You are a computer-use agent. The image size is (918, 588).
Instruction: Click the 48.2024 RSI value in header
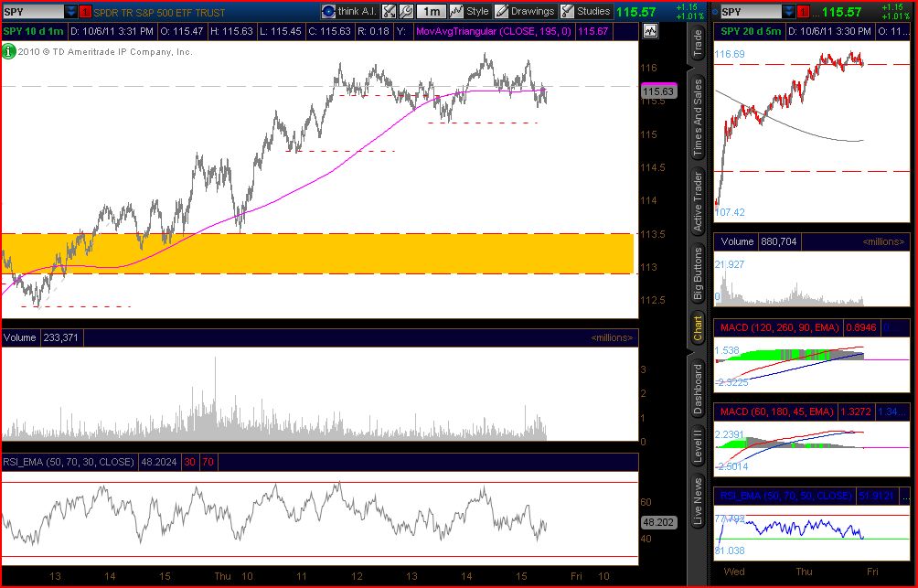click(159, 462)
